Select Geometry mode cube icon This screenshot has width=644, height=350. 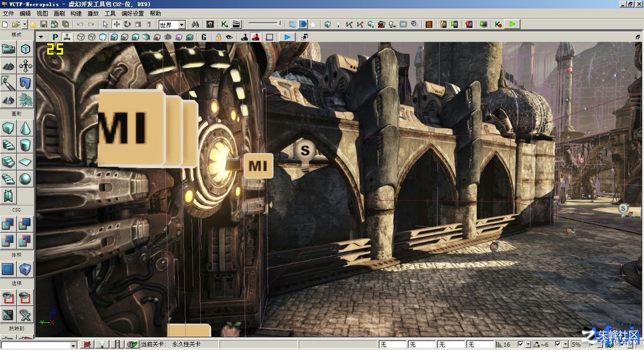(x=25, y=49)
